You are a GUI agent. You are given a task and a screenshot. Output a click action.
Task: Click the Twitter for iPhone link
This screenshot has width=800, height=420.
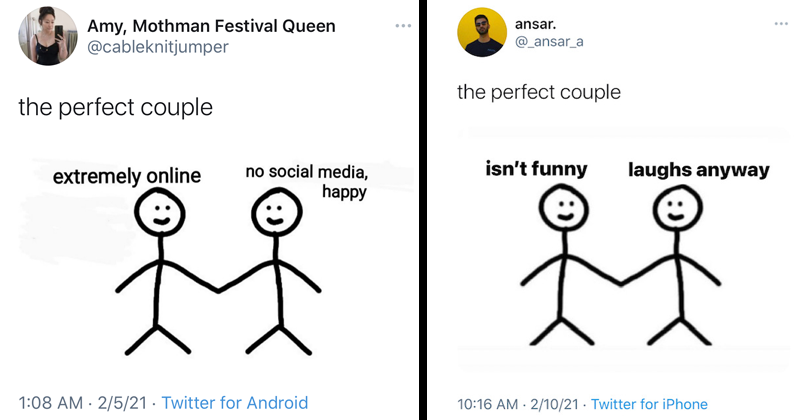[649, 405]
